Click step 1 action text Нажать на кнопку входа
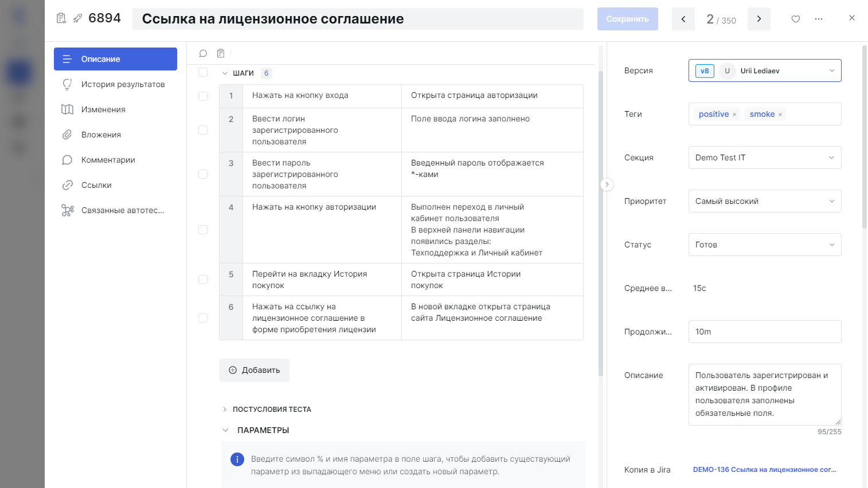Screen dimensions: 868x488 click(x=300, y=95)
